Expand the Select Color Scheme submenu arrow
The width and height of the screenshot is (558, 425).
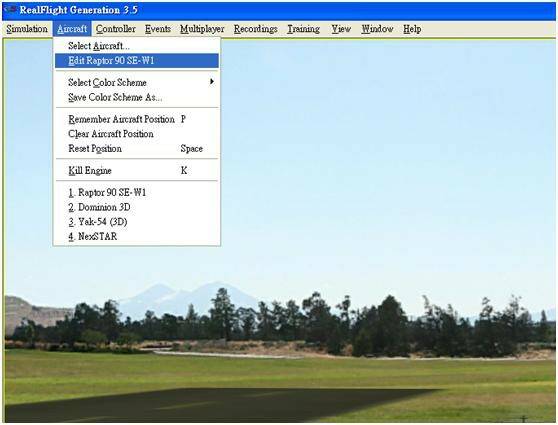tap(212, 82)
